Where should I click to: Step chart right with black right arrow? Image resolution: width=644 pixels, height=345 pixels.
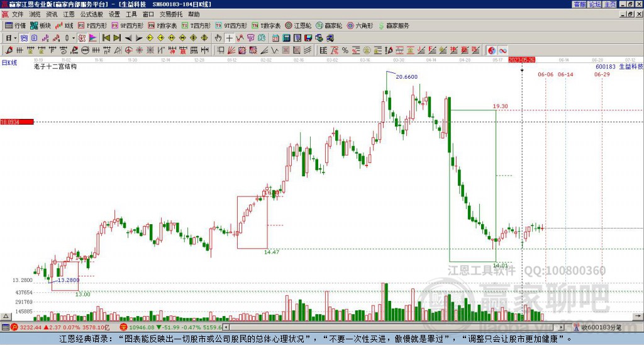(x=139, y=38)
